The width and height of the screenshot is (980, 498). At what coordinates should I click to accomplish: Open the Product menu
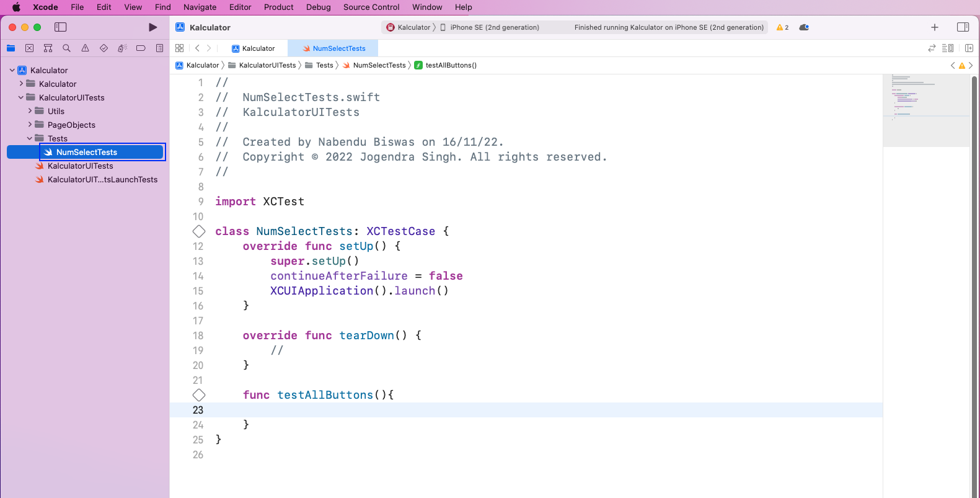click(278, 7)
